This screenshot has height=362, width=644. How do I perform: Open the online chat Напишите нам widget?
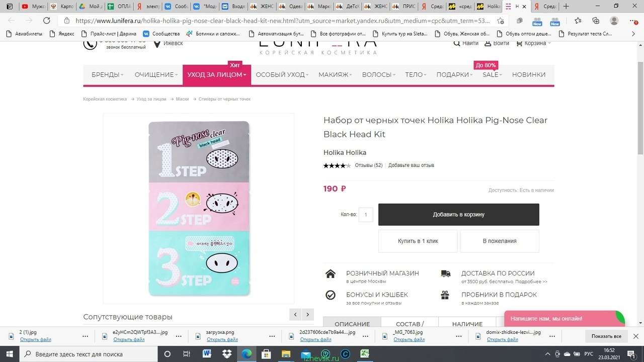[x=563, y=318]
